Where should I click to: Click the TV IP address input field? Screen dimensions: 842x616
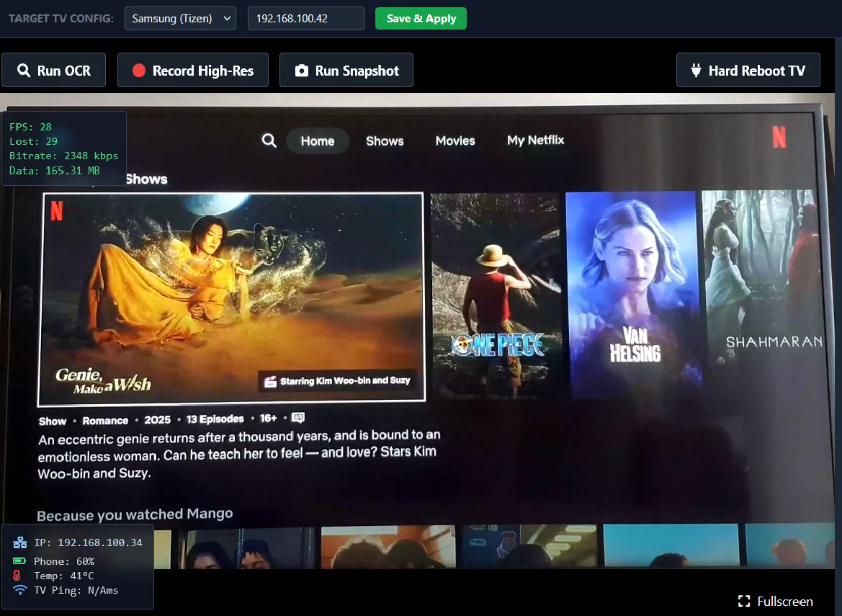tap(305, 19)
